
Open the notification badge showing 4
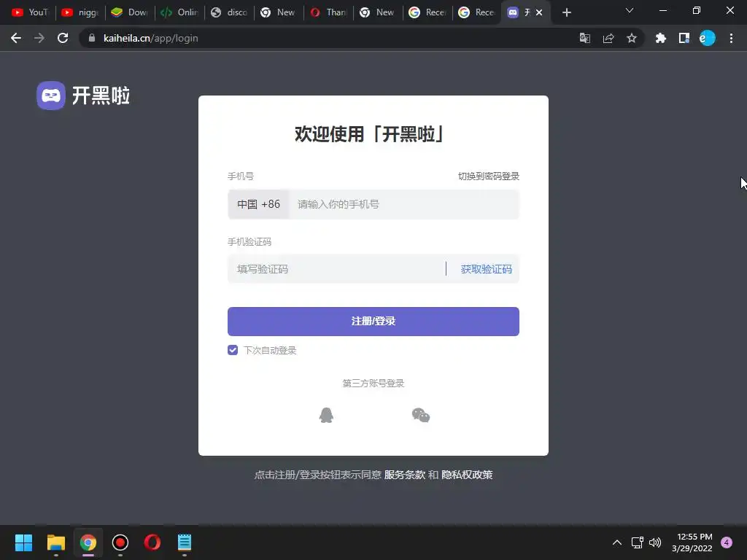tap(727, 542)
